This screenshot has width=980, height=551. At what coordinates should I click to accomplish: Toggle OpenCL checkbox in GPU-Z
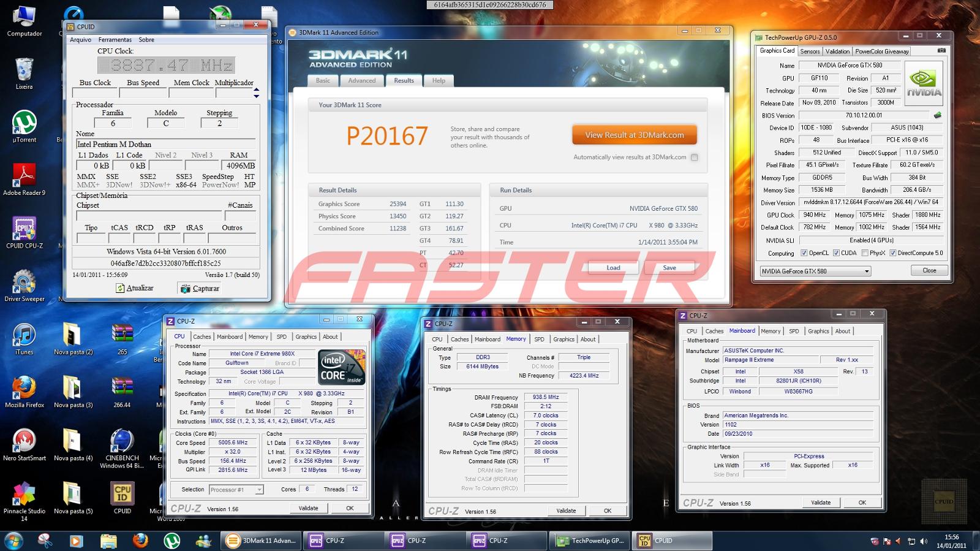click(x=804, y=253)
